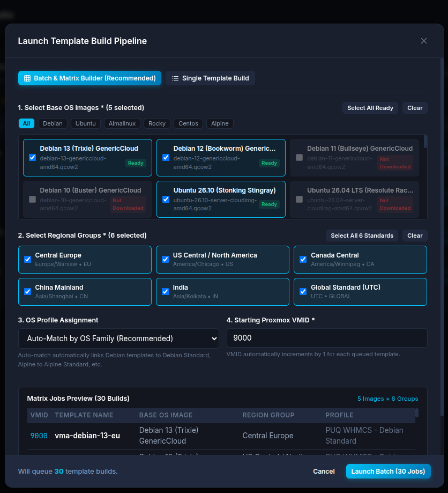448x493 pixels.
Task: Filter OS images by Almalinux
Action: (122, 123)
